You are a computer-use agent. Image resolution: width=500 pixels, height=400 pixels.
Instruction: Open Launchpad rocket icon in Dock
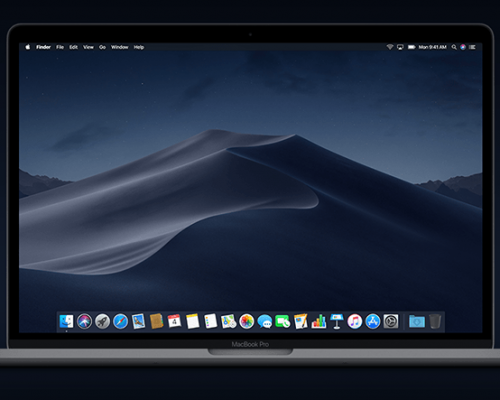click(x=102, y=322)
